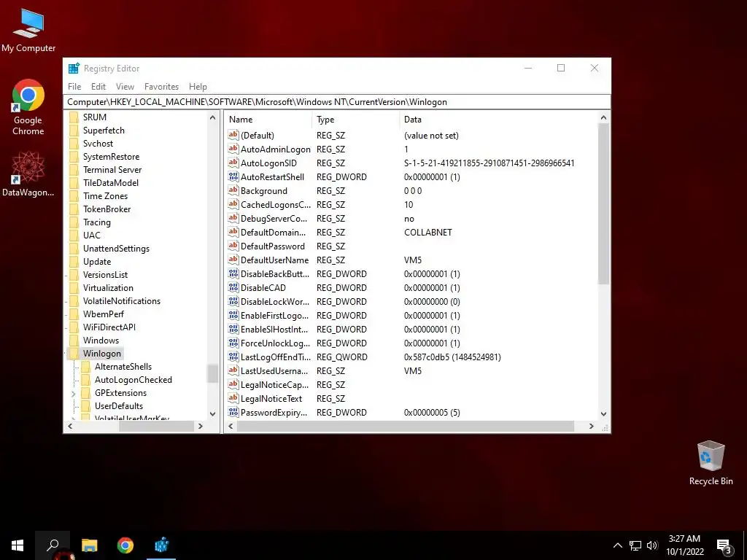Open the DataWagon desktop shortcut
The image size is (747, 560).
coord(28,174)
